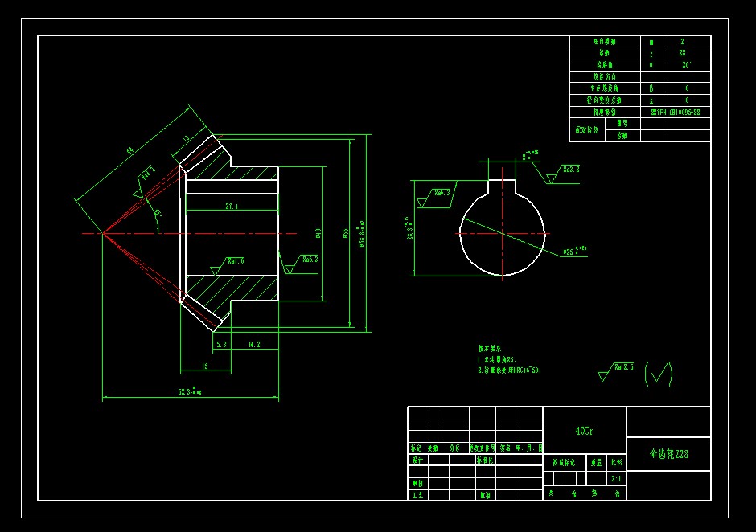756x532 pixels.
Task: Click the "ø25" bore diameter dimension
Action: click(x=575, y=251)
